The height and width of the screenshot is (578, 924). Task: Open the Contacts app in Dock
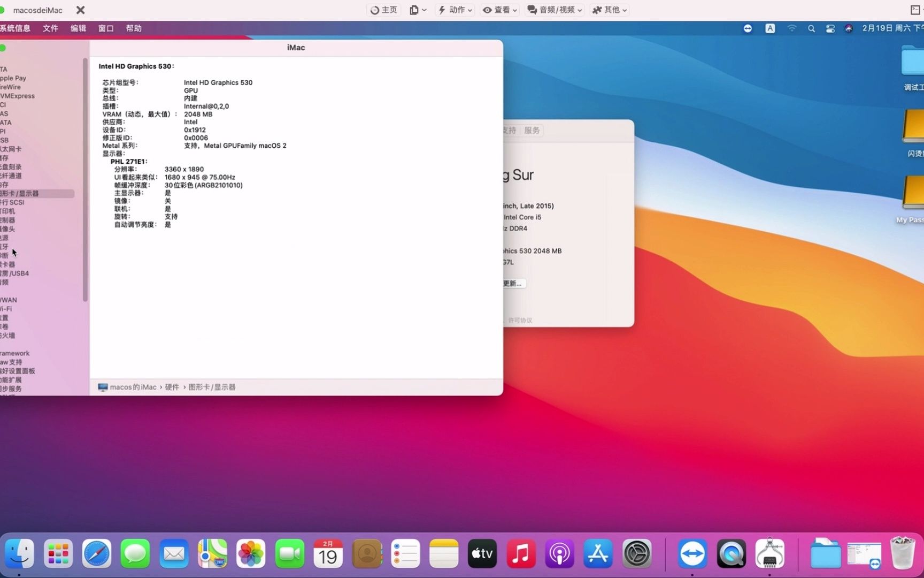(367, 553)
